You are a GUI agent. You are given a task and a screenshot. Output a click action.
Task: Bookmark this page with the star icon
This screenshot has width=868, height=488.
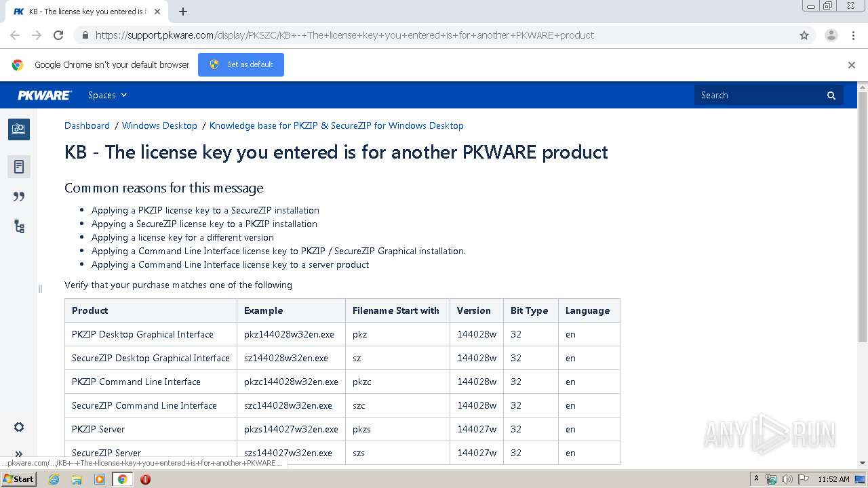point(804,35)
